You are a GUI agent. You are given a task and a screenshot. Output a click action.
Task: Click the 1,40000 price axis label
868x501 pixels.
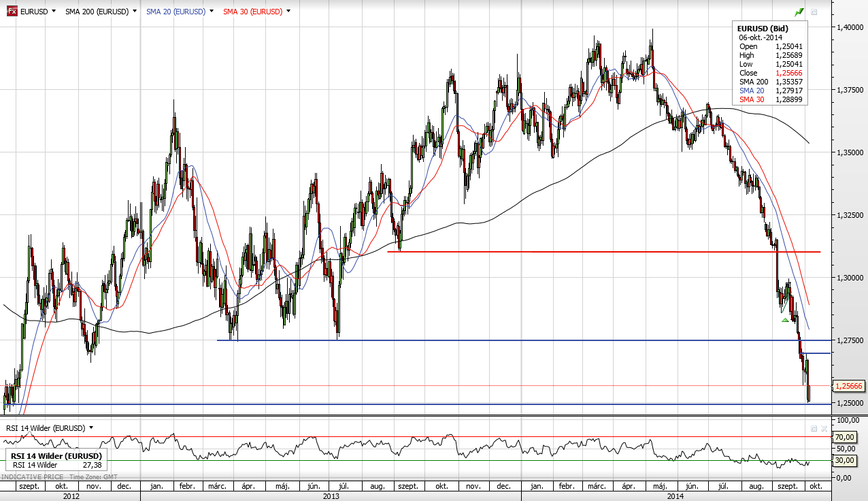pyautogui.click(x=849, y=27)
